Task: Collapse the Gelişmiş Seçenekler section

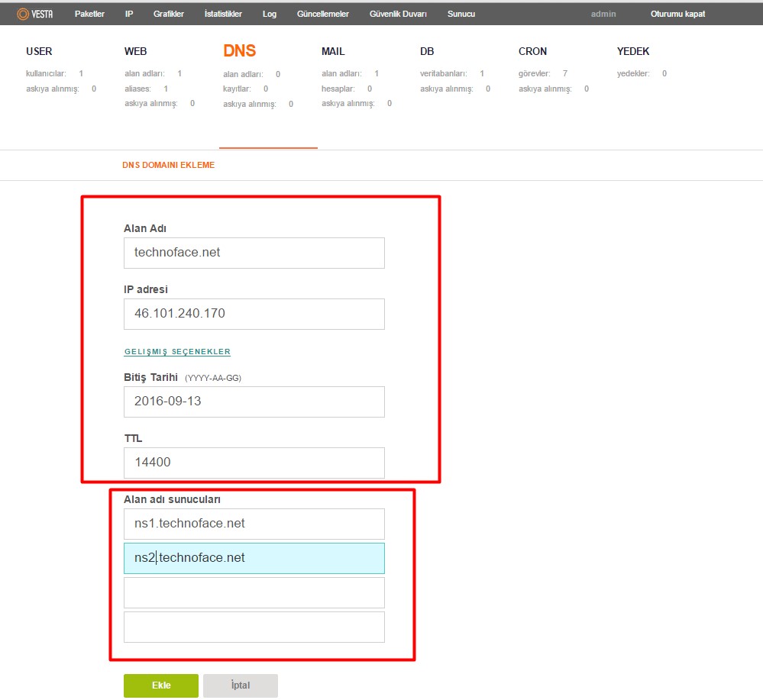Action: coord(177,352)
